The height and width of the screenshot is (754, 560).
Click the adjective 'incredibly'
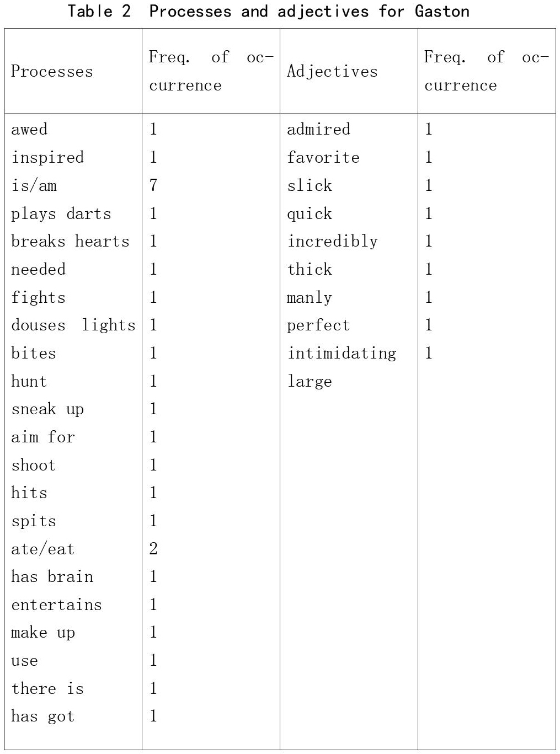coord(332,242)
